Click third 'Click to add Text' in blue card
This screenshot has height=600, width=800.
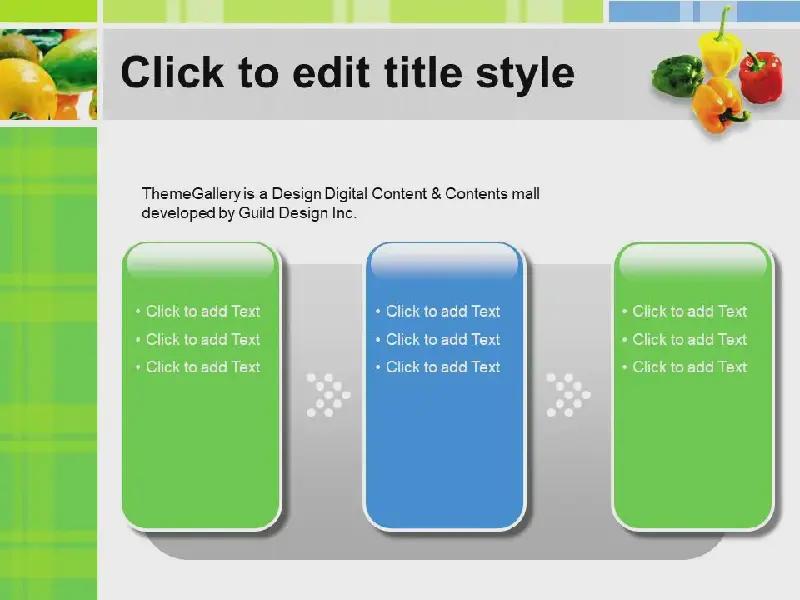tap(443, 367)
